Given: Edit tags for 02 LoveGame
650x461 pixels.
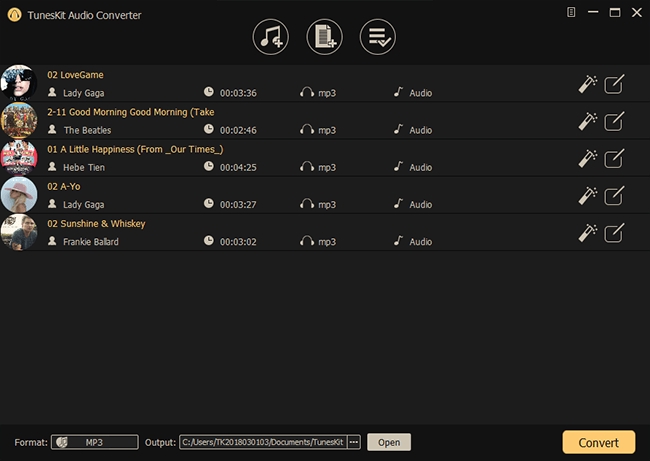Looking at the screenshot, I should click(x=615, y=84).
